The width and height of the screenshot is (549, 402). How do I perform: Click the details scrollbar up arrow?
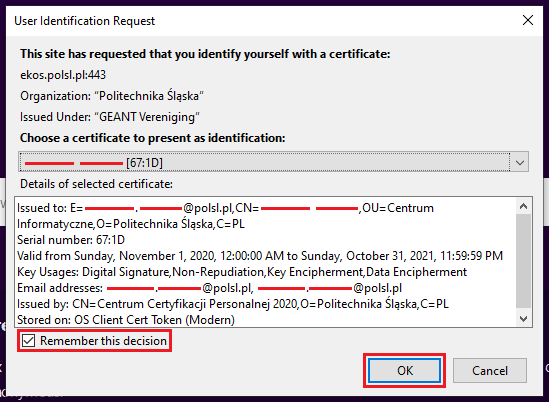coord(523,206)
